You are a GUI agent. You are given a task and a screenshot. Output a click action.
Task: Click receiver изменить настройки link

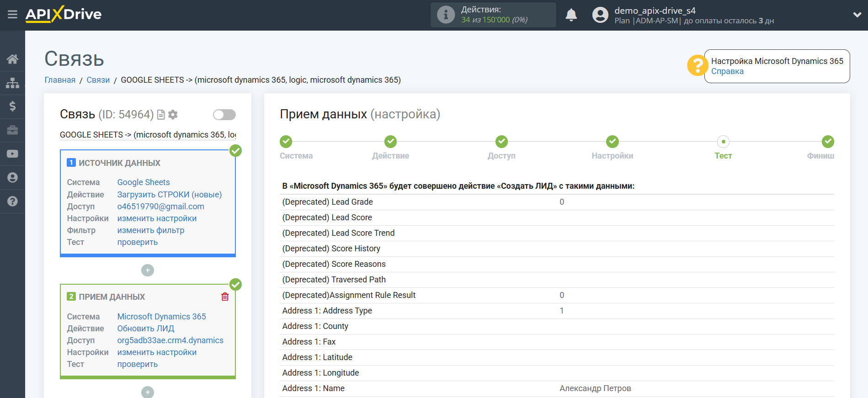[157, 352]
